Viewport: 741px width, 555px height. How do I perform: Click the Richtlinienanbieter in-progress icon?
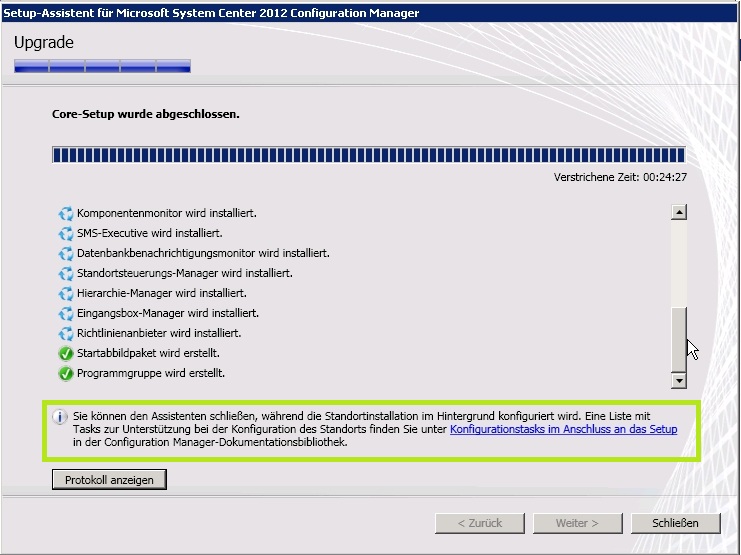(67, 333)
